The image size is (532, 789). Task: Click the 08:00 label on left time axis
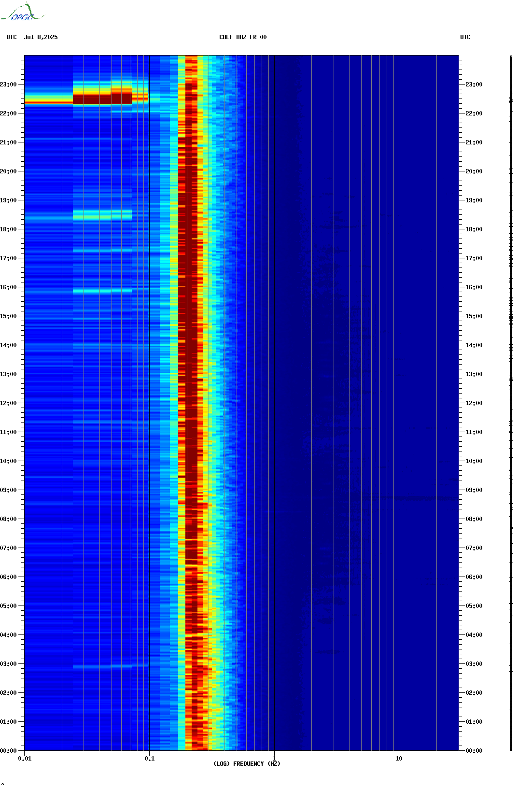tap(8, 519)
